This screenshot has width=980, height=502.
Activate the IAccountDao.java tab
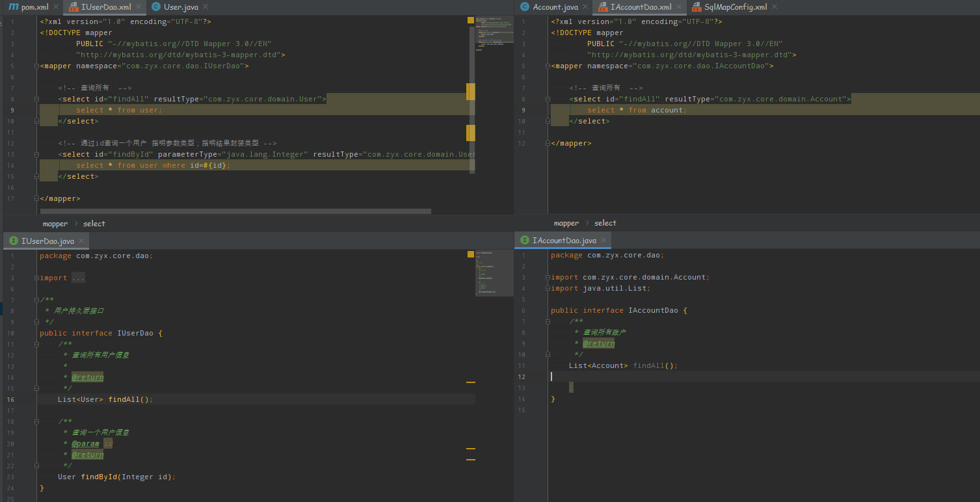point(563,241)
